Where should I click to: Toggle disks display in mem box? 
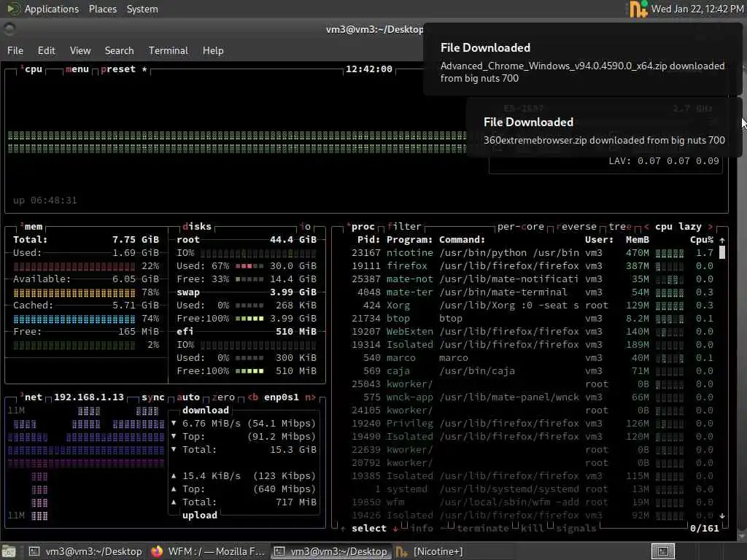tap(197, 226)
